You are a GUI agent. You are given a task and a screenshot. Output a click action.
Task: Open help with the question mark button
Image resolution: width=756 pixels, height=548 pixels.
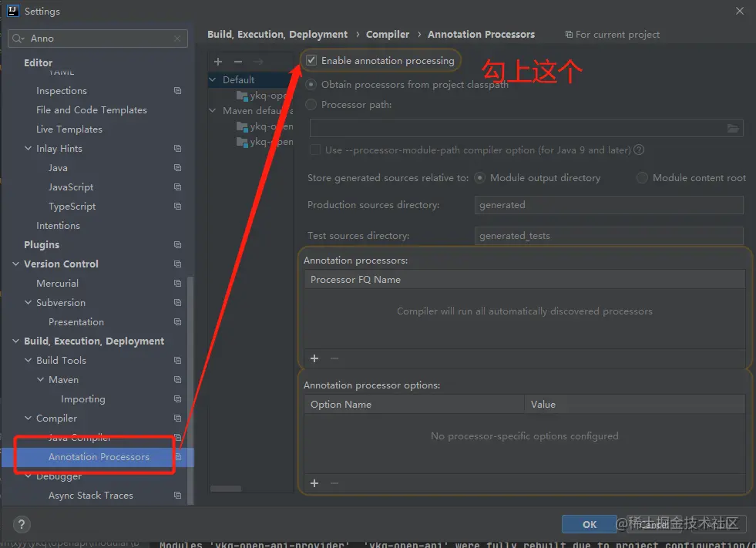pos(22,524)
